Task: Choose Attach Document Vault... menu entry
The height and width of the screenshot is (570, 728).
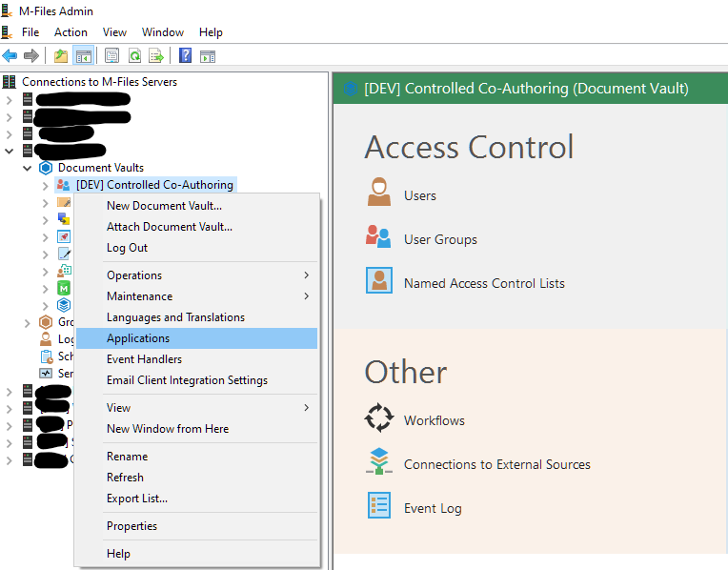Action: [197, 226]
